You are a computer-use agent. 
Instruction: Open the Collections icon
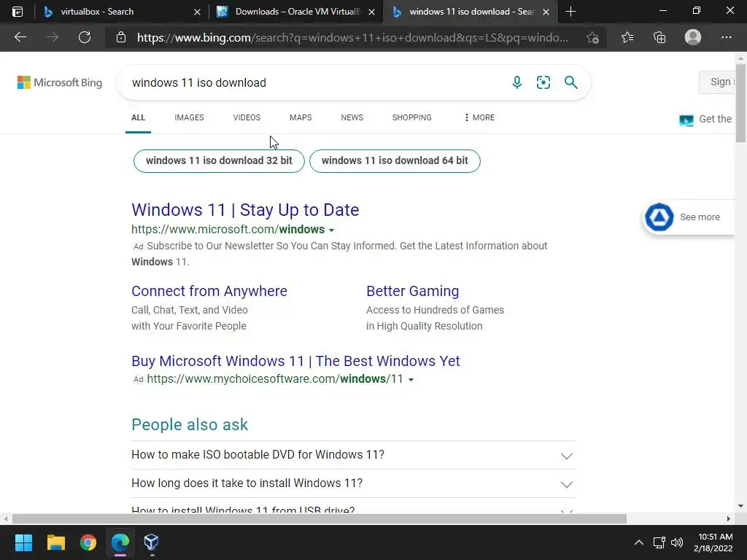[x=659, y=37]
